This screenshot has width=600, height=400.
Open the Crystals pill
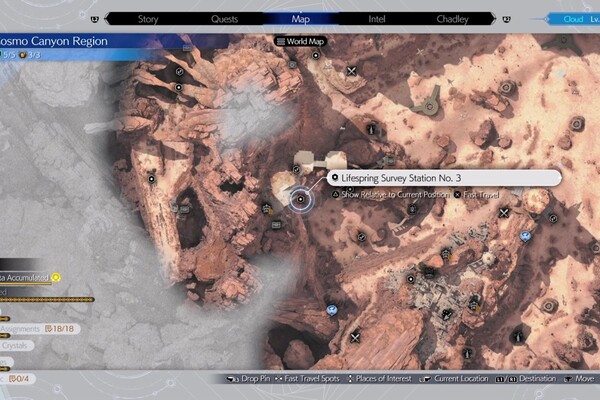[x=15, y=346]
